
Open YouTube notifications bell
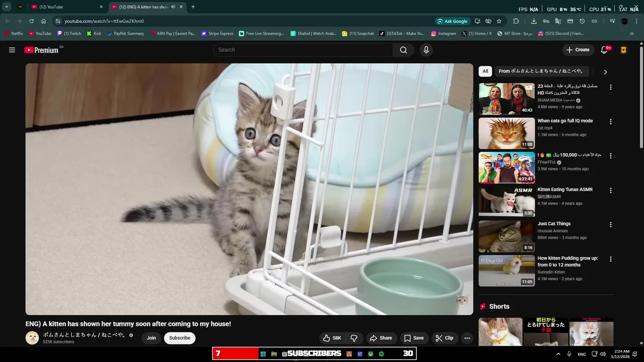pyautogui.click(x=604, y=50)
